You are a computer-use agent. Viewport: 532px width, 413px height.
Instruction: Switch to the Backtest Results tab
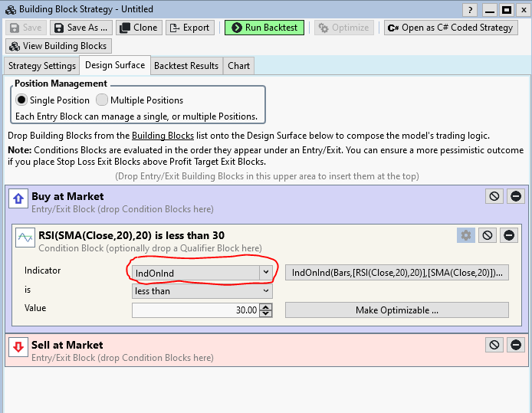(x=186, y=66)
